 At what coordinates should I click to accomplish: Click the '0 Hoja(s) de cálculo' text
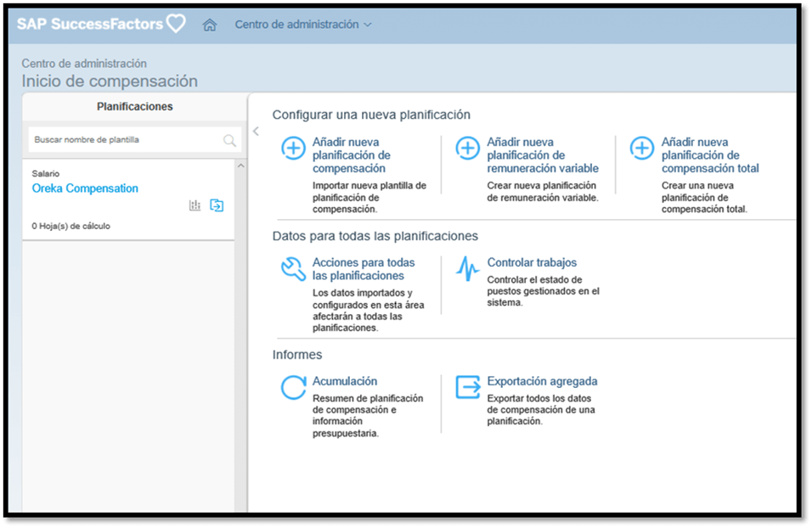click(71, 226)
